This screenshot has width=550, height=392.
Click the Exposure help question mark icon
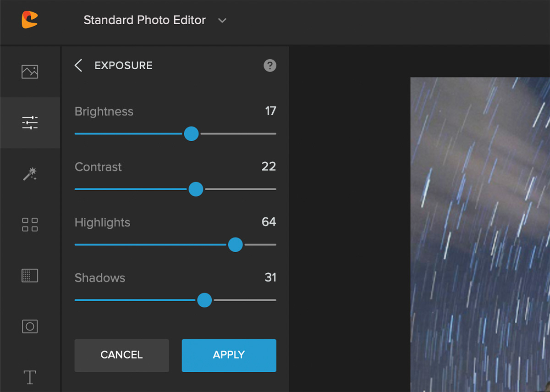coord(270,66)
